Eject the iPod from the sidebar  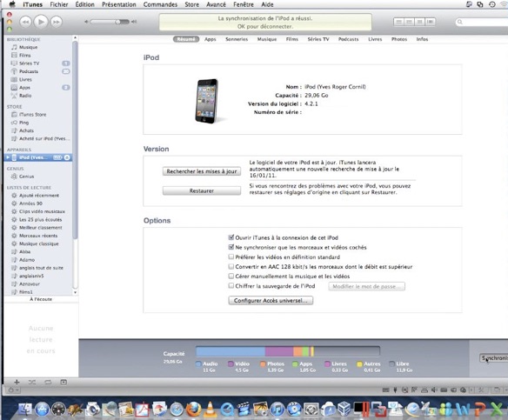(x=67, y=157)
